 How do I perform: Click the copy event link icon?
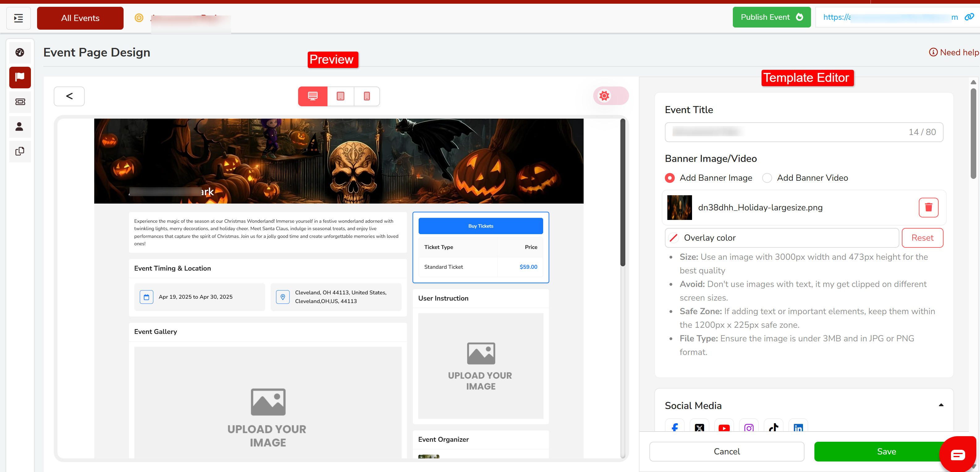point(969,17)
